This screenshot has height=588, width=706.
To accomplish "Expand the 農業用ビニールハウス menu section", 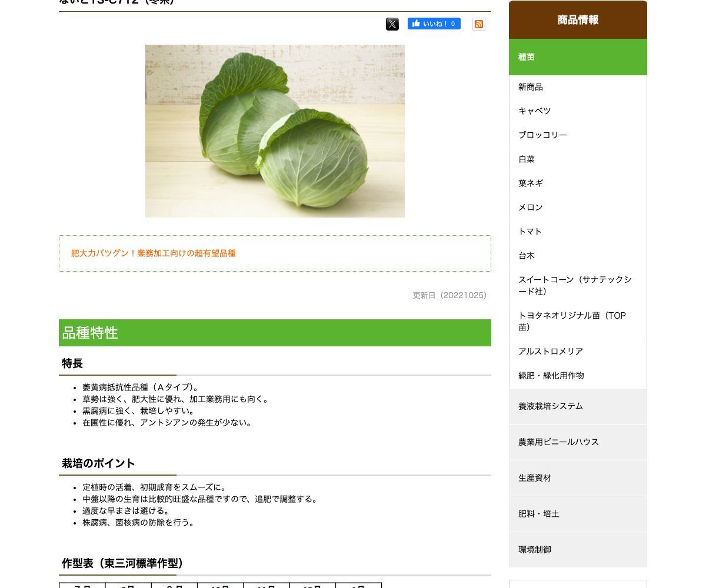I will pyautogui.click(x=578, y=442).
